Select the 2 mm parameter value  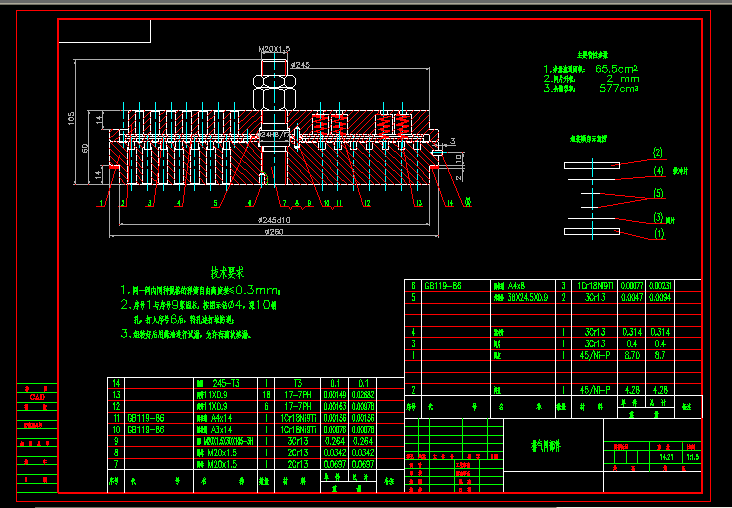[x=622, y=79]
